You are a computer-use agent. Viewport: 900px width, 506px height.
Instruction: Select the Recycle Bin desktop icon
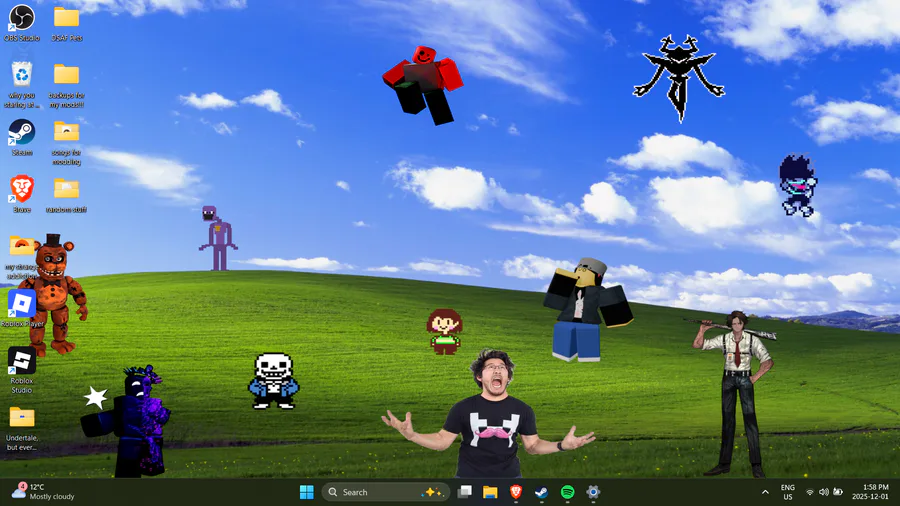(x=22, y=84)
